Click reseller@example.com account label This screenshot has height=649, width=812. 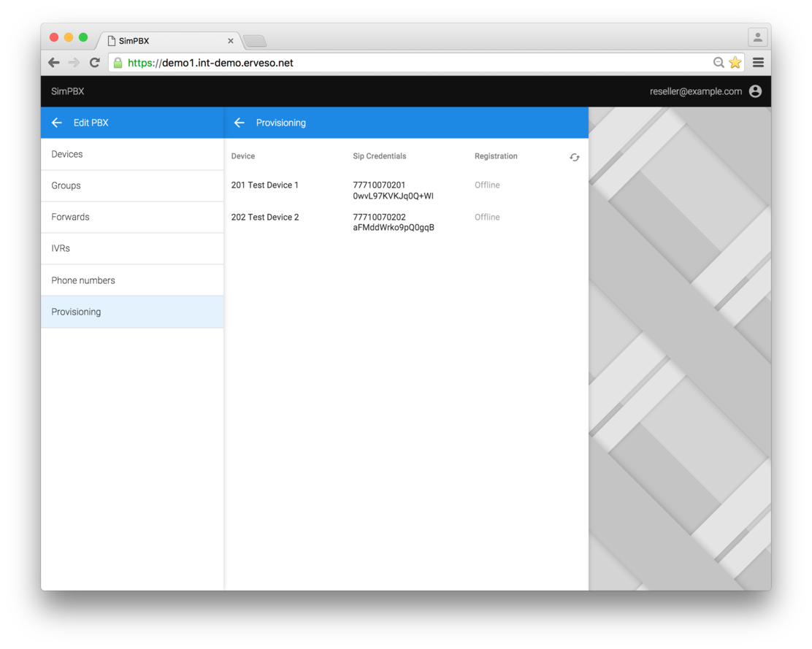pos(695,91)
